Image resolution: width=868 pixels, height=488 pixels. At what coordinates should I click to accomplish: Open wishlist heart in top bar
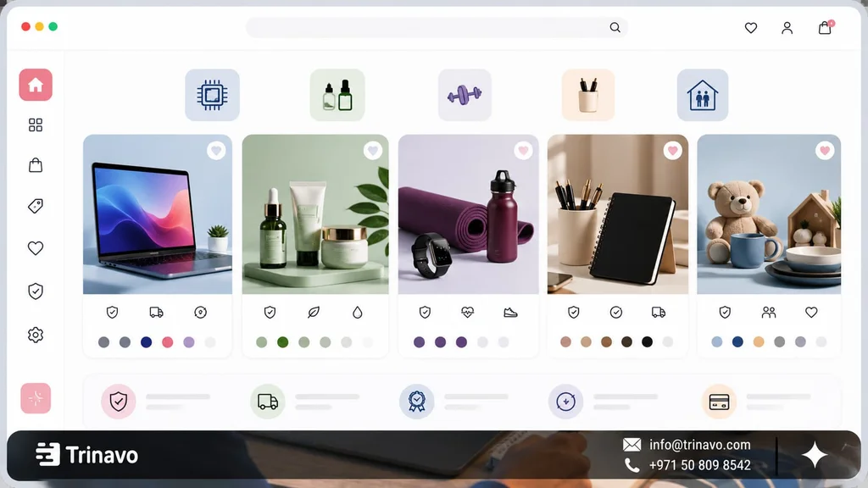tap(751, 28)
